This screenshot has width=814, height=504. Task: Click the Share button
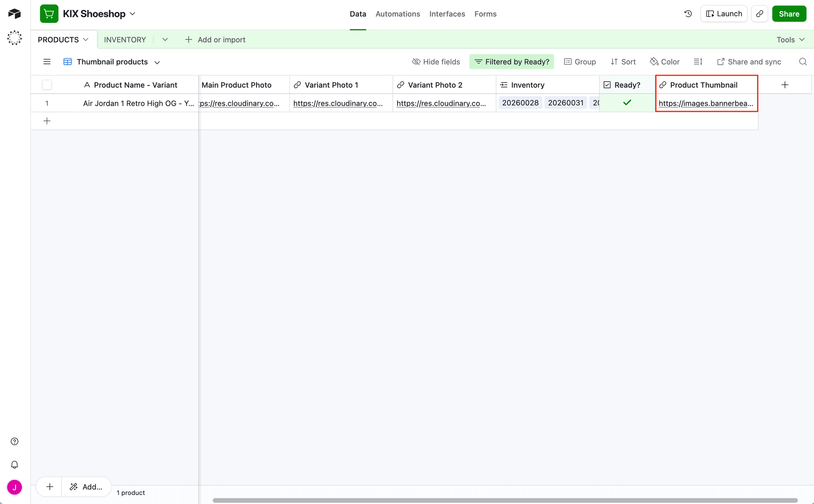coord(789,13)
